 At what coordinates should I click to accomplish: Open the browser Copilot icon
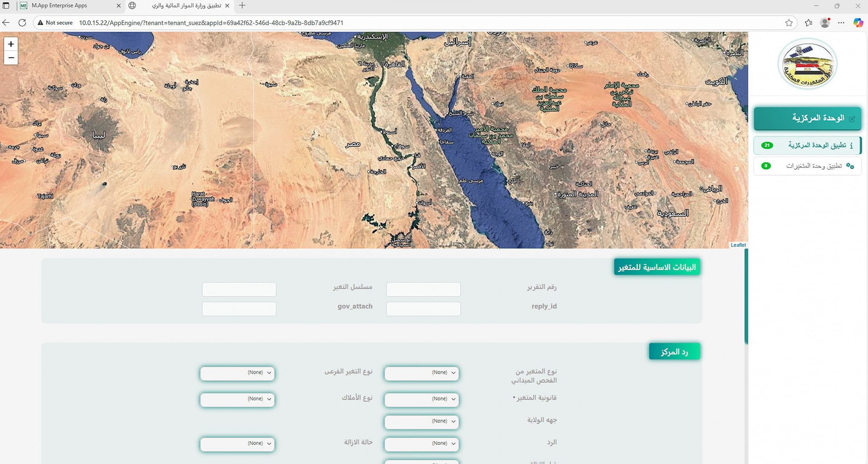click(858, 23)
